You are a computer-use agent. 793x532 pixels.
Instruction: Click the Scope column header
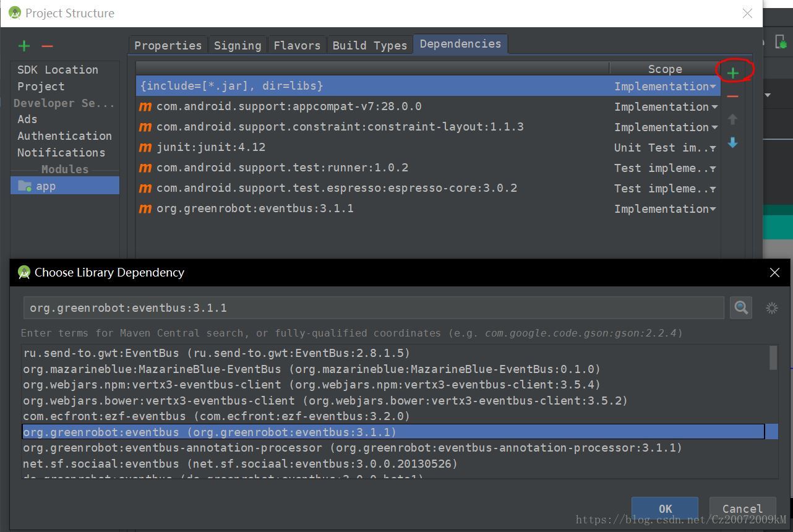click(665, 69)
